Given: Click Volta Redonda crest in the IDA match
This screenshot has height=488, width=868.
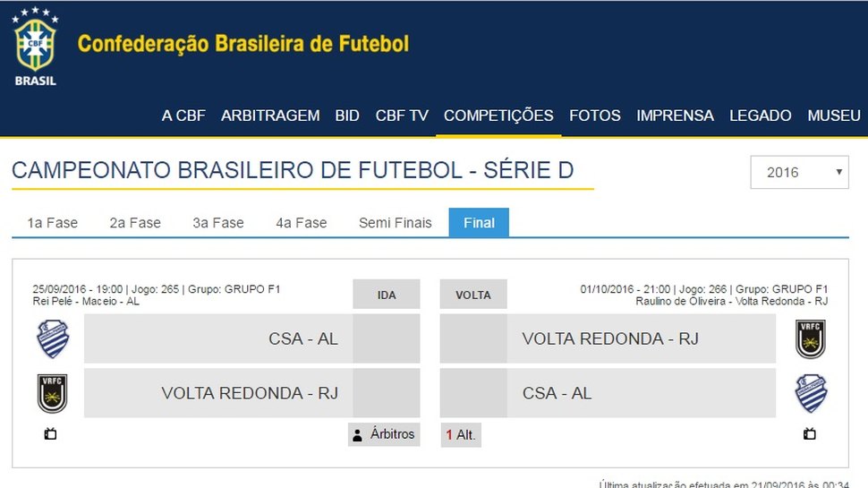Looking at the screenshot, I should click(52, 393).
